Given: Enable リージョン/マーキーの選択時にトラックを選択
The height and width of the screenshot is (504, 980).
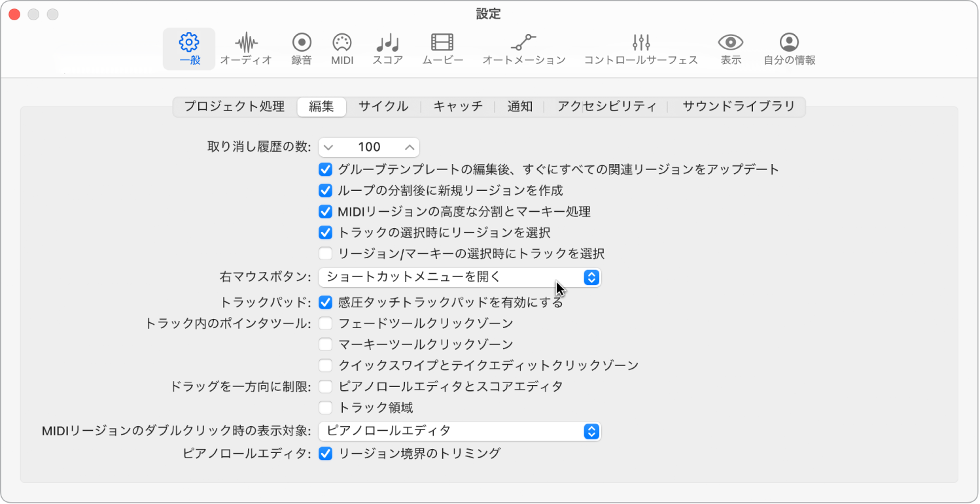Looking at the screenshot, I should tap(326, 254).
